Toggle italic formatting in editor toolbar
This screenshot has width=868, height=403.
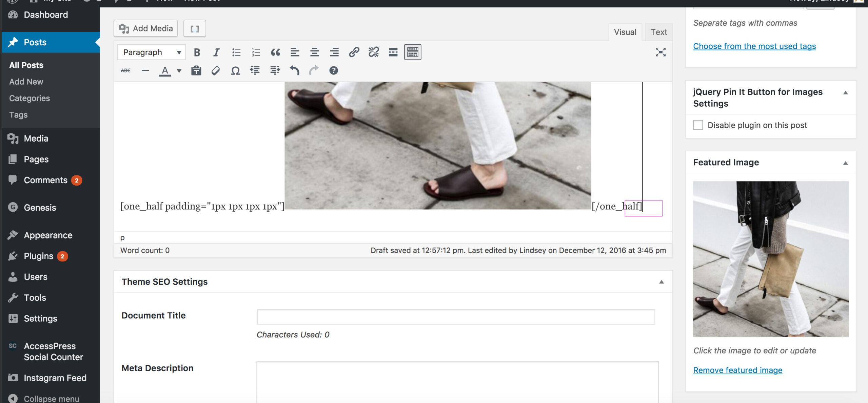coord(216,52)
